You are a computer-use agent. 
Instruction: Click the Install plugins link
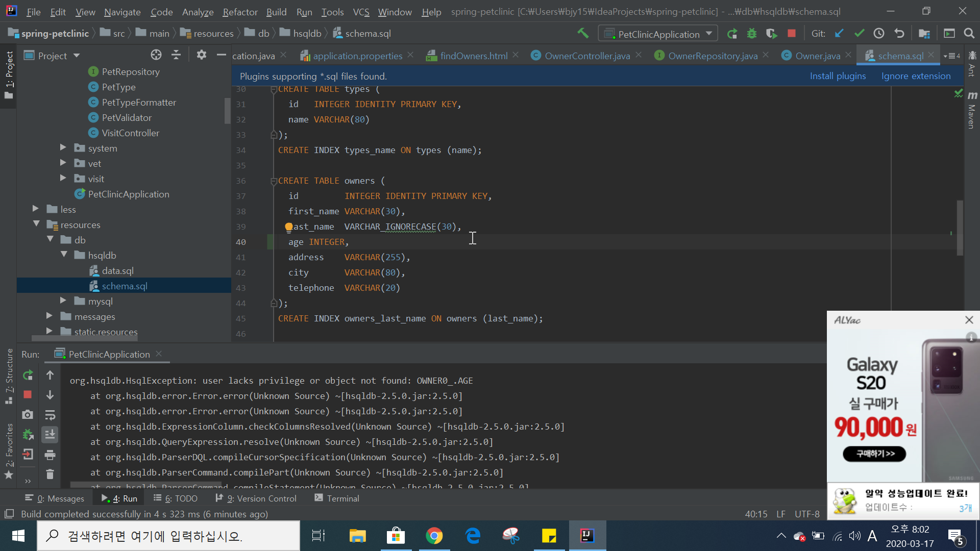click(838, 76)
